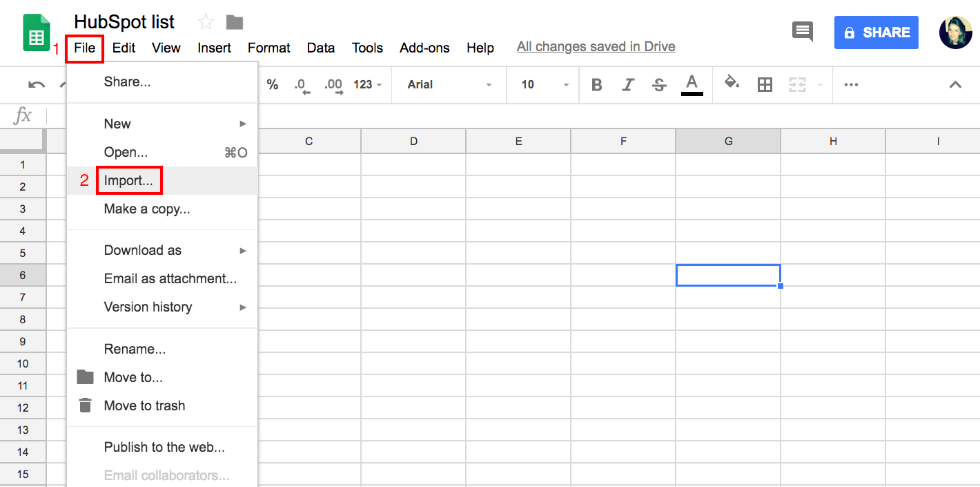The width and height of the screenshot is (980, 487).
Task: Select column H header
Action: tap(833, 141)
